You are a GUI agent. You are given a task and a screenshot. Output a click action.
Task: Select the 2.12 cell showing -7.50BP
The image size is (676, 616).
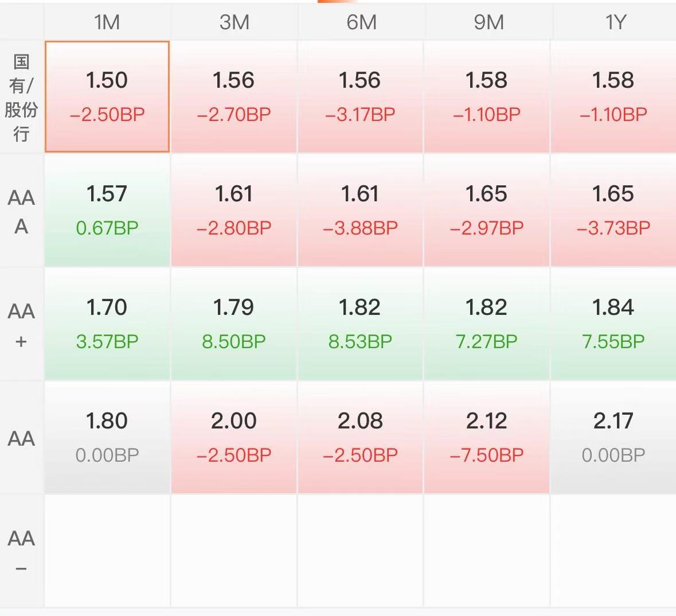487,438
